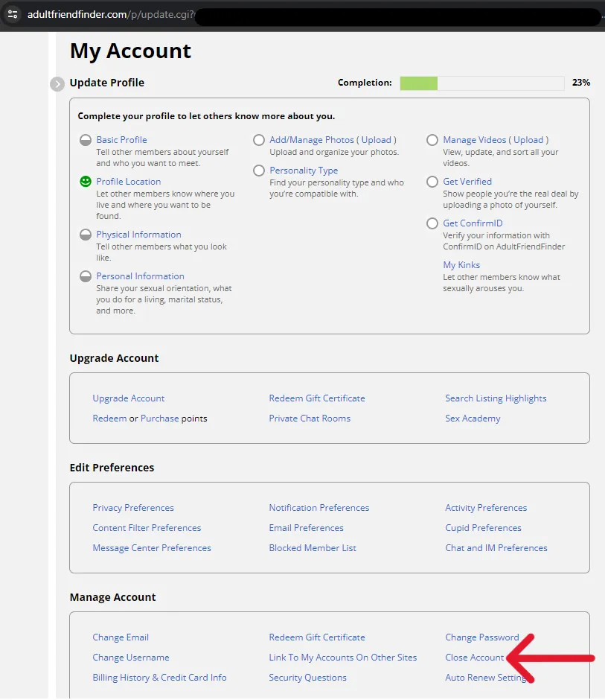Open Activity Preferences
The image size is (605, 700).
point(486,508)
